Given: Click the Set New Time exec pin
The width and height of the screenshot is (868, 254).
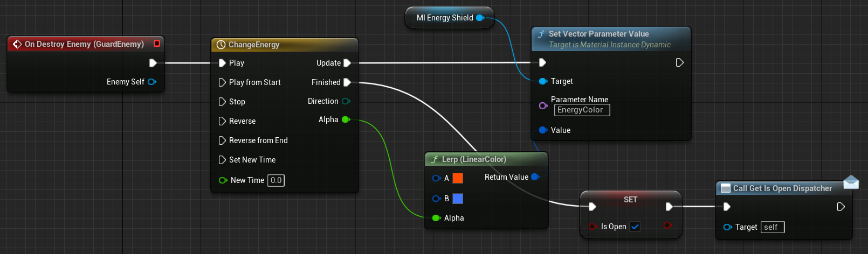Looking at the screenshot, I should 222,160.
